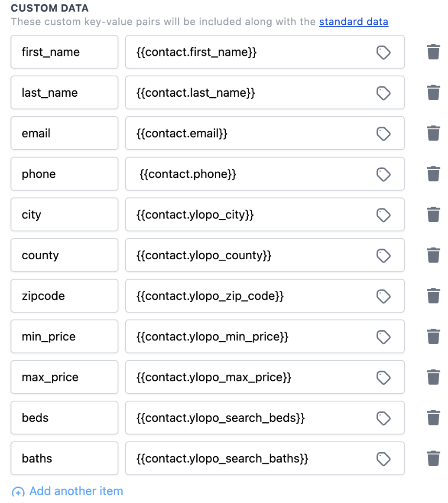The image size is (448, 503).
Task: Edit the {{contact.ylopo_search_baths}} value field
Action: 247,458
